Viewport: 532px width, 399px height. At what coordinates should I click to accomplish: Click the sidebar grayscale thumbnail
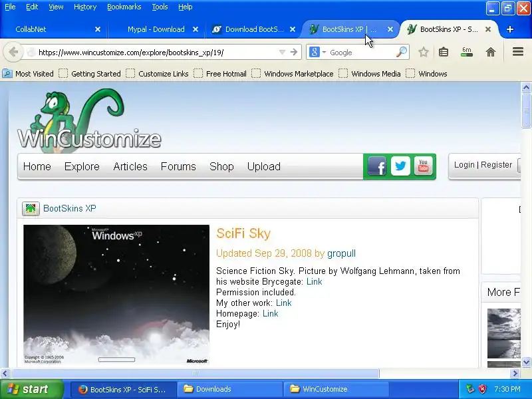[504, 333]
